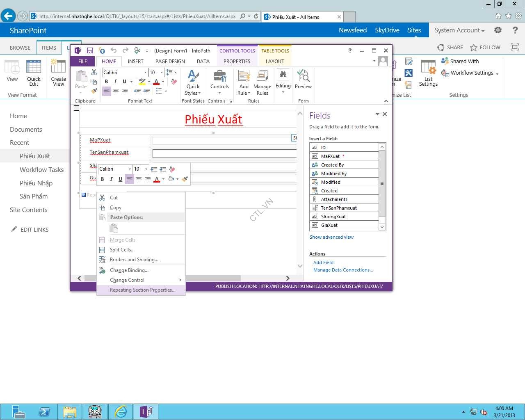Open the System Account dropdown
The height and width of the screenshot is (420, 525).
459,30
